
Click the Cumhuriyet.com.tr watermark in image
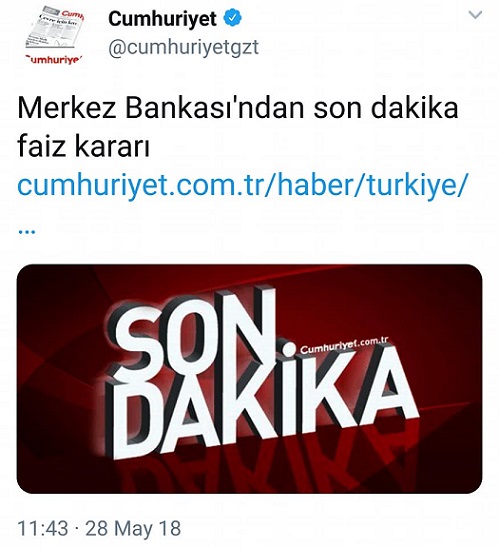(x=344, y=345)
